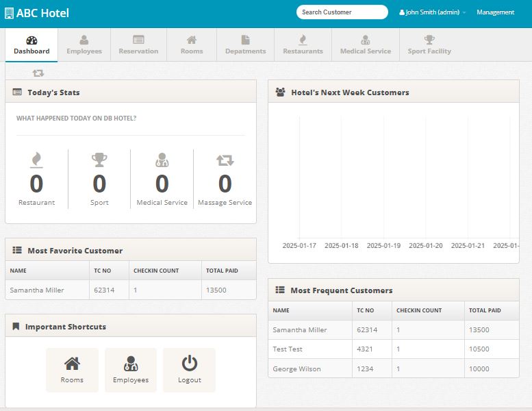Click the Employees person icon in navigation
The image size is (532, 411).
coord(84,40)
